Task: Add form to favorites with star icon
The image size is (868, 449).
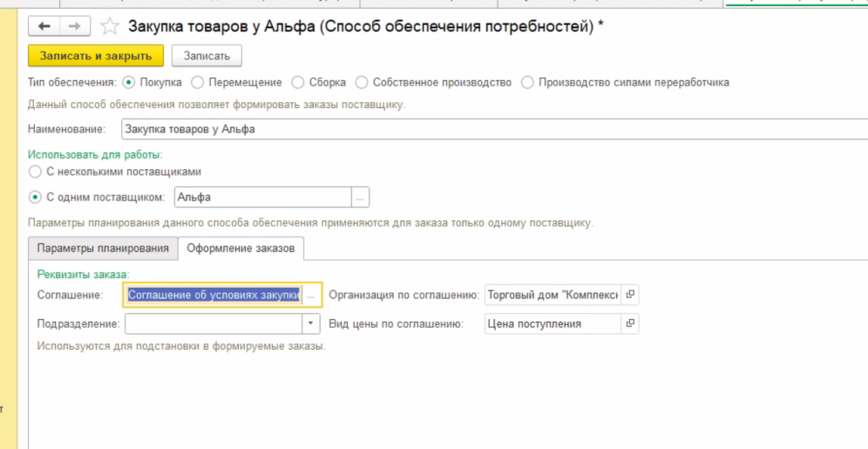Action: (110, 26)
